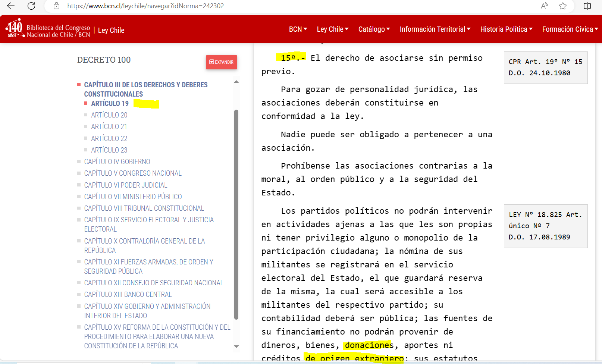Click the D.O. 17.08.1989 date text

pos(539,237)
